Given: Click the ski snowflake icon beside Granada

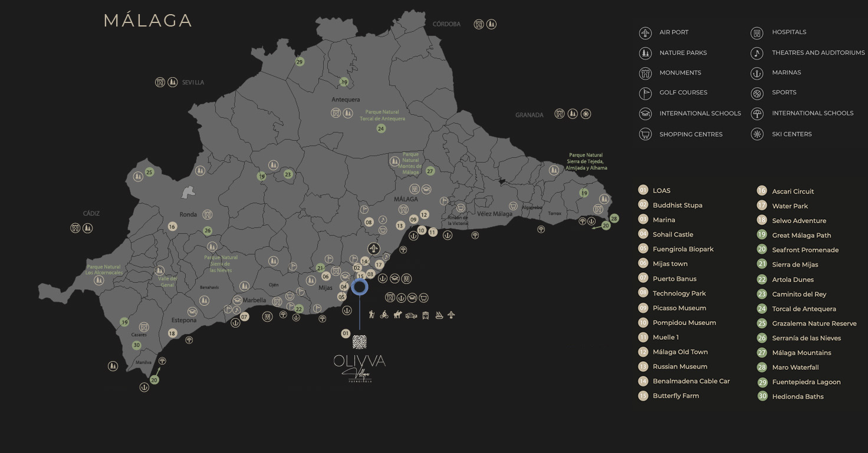Looking at the screenshot, I should [x=586, y=114].
